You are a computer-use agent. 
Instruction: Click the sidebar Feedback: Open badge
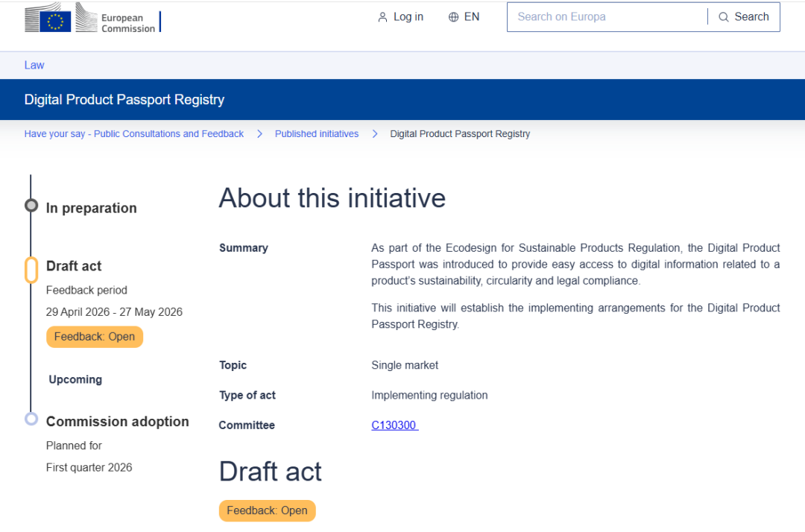[x=95, y=337]
